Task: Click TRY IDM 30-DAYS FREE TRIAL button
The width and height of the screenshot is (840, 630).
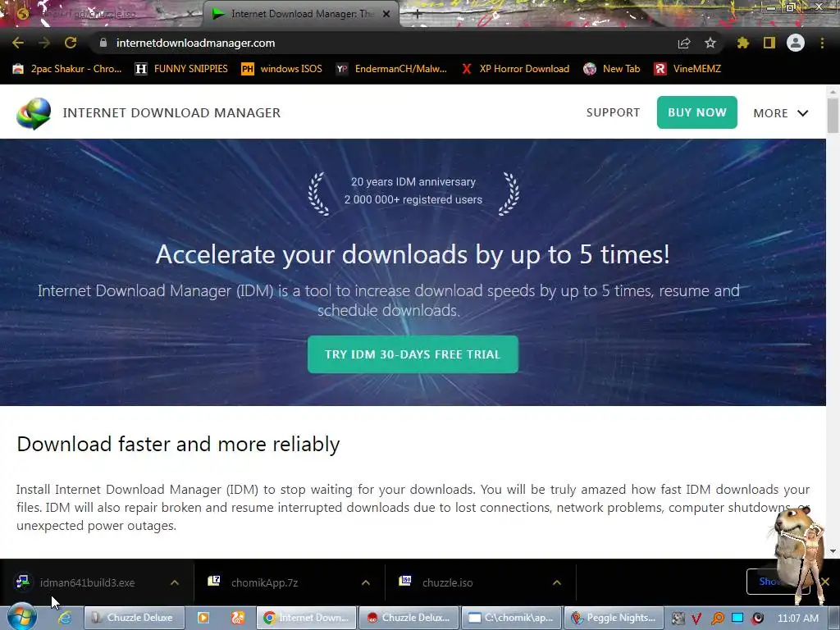Action: coord(413,354)
